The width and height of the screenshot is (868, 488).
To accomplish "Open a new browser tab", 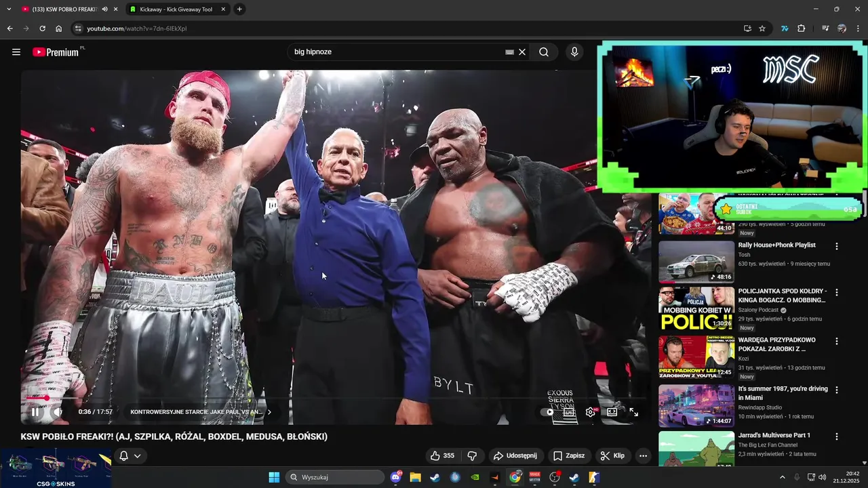I will tap(239, 9).
